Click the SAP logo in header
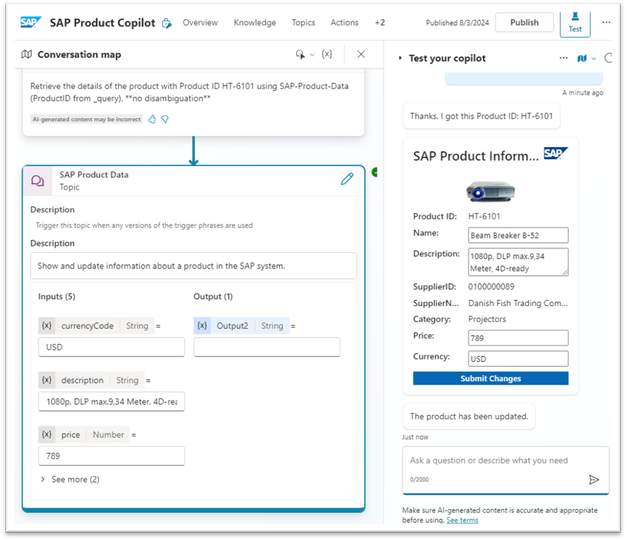 click(x=30, y=22)
